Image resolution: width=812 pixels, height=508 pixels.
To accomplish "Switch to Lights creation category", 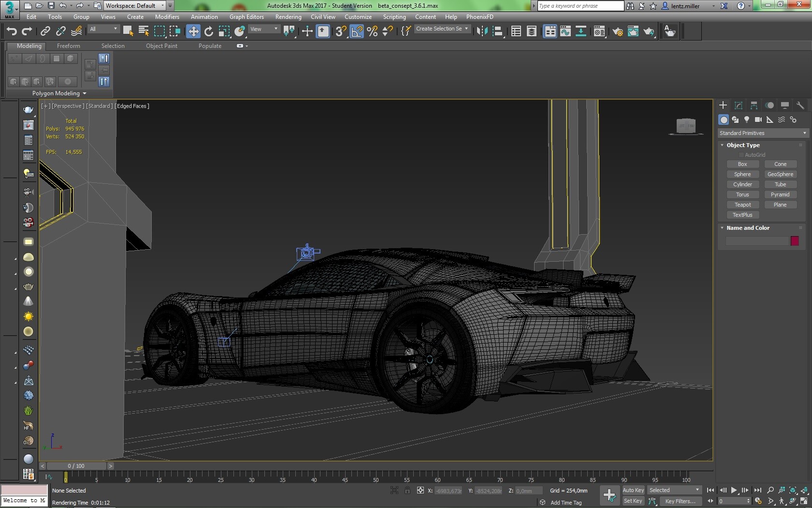I will [747, 120].
